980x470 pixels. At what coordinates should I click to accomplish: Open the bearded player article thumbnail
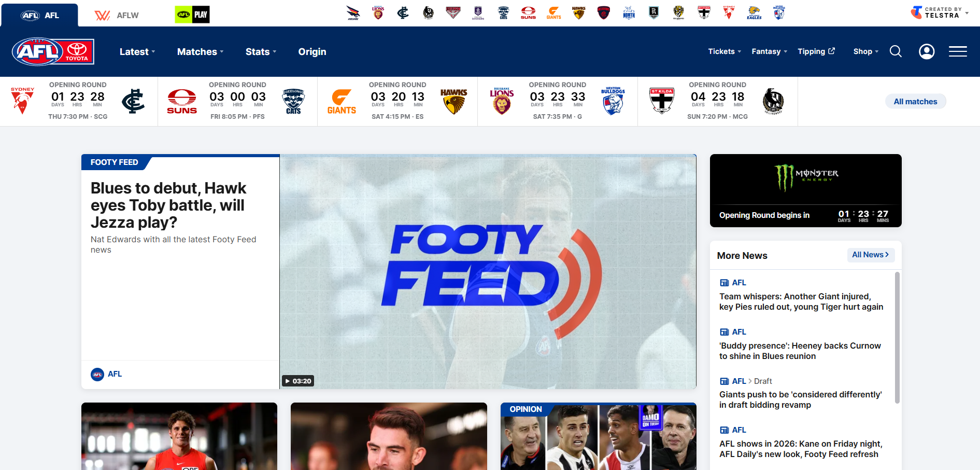[x=389, y=436]
